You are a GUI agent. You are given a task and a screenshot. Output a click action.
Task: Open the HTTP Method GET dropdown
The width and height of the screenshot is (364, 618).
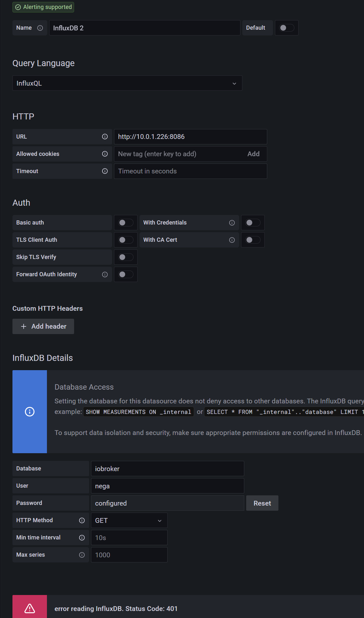tap(129, 520)
